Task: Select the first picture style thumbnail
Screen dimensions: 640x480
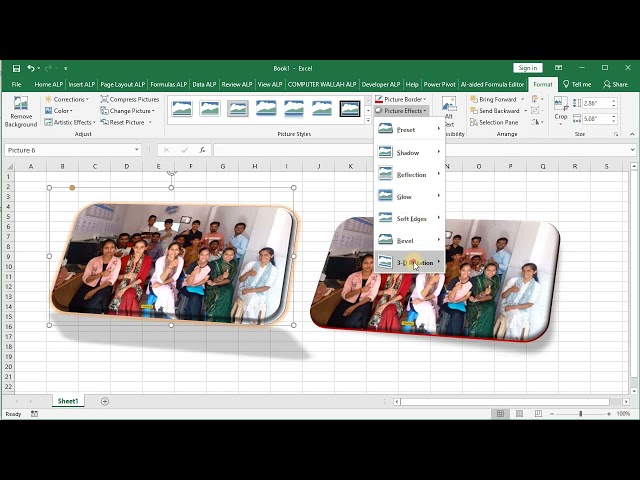Action: [x=182, y=109]
